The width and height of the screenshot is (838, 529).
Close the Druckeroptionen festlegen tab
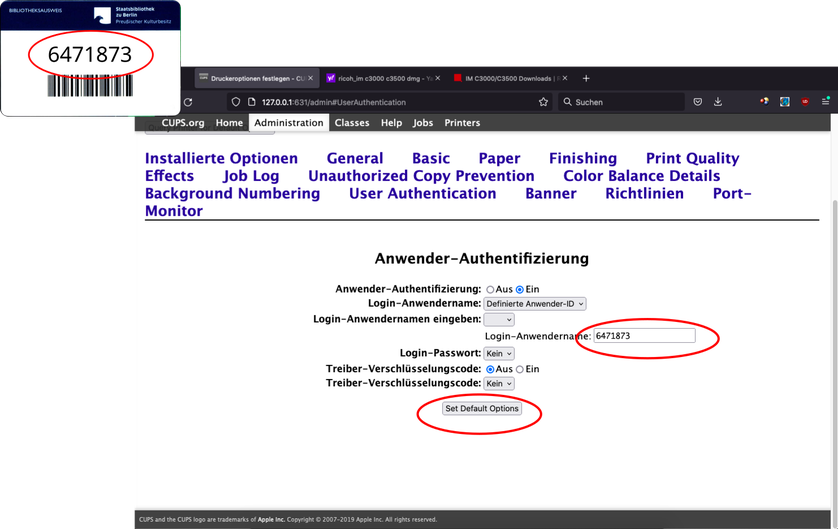[311, 78]
